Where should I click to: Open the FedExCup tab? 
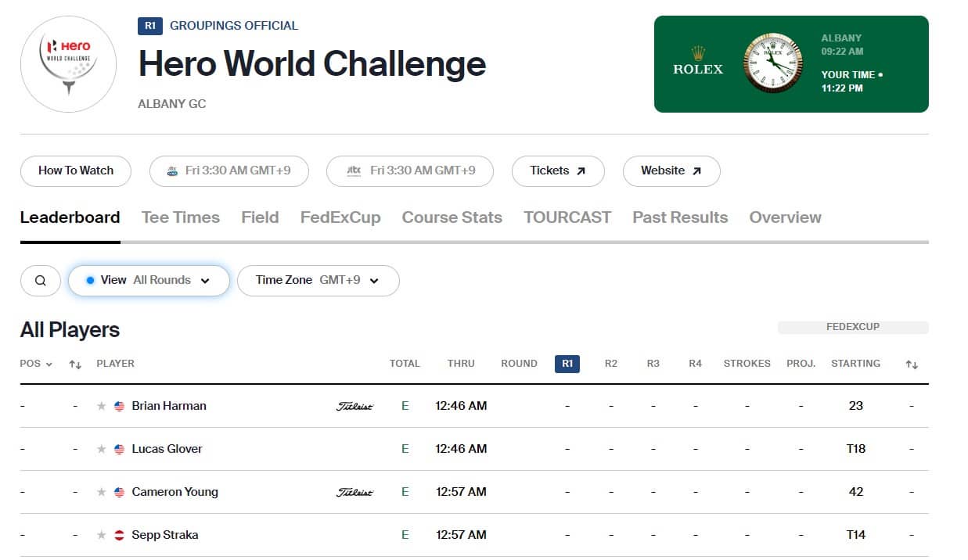(340, 217)
